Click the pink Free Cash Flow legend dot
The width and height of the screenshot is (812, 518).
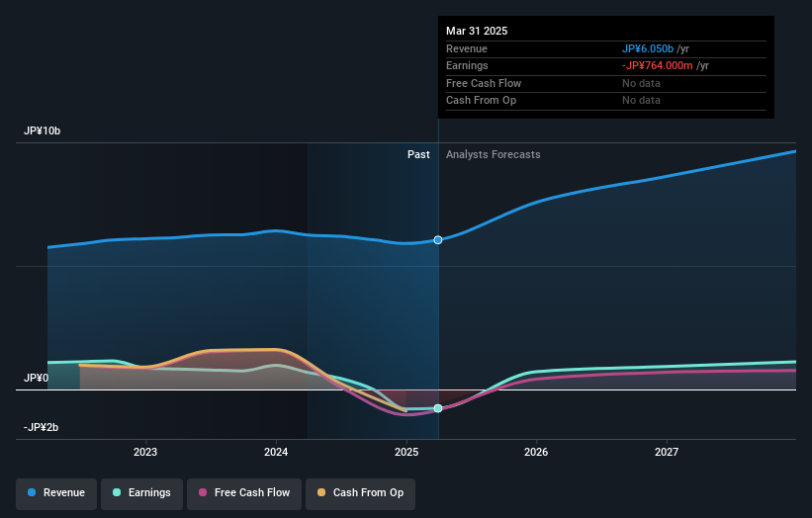pos(203,492)
